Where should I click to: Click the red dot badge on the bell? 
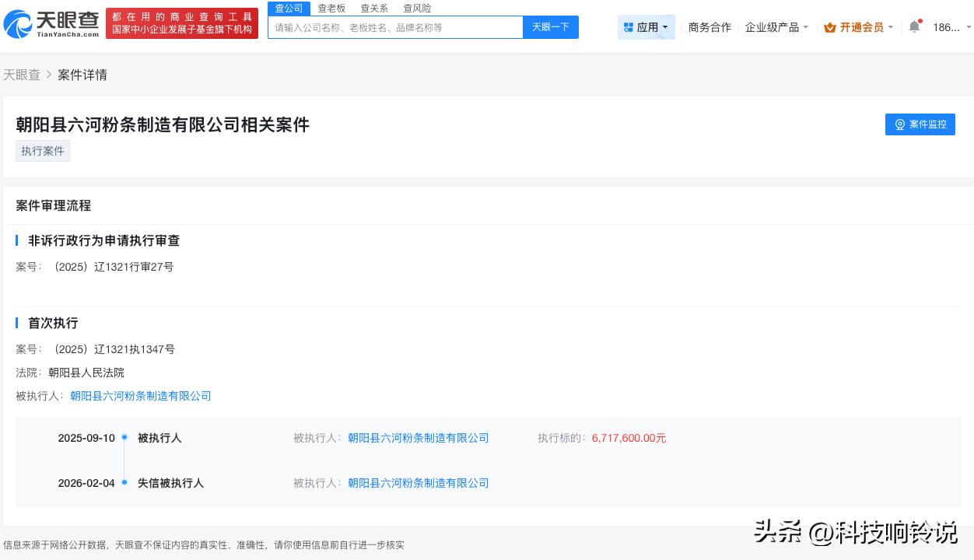pos(920,21)
